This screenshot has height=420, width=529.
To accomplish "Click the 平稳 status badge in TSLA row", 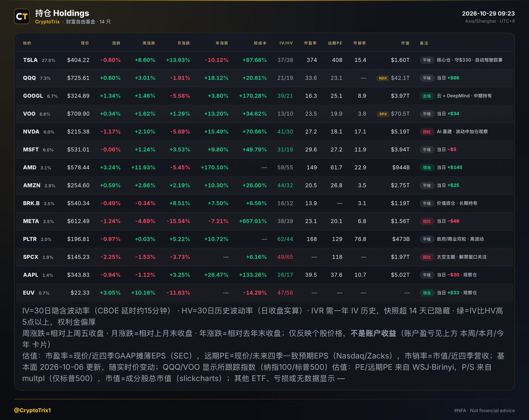I will click(x=427, y=60).
